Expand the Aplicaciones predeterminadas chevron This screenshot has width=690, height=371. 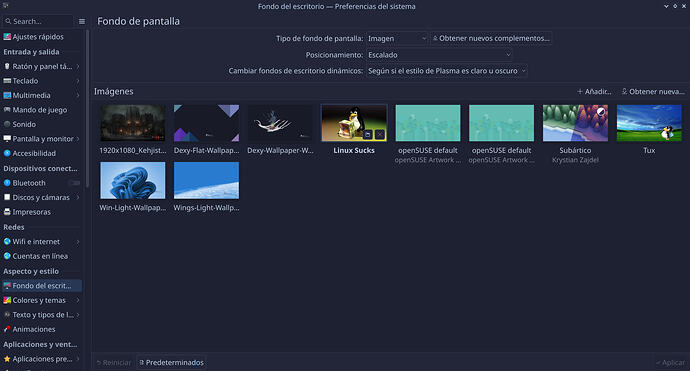78,359
